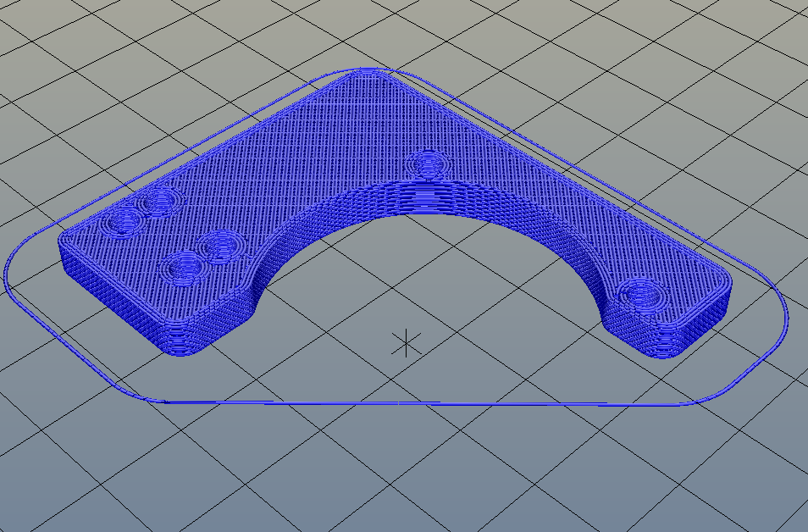Viewport: 808px width, 532px height.
Task: Click the origin crosshair marker on the grid
Action: pos(406,343)
